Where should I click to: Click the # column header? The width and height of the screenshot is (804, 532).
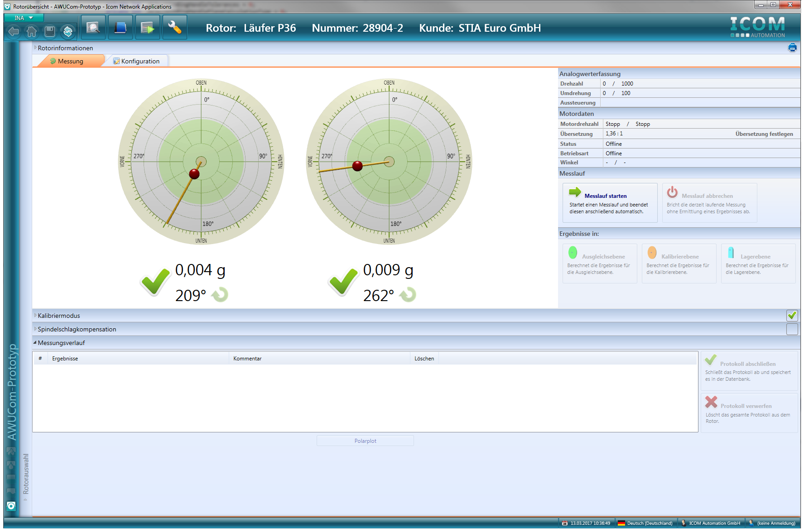pos(40,359)
